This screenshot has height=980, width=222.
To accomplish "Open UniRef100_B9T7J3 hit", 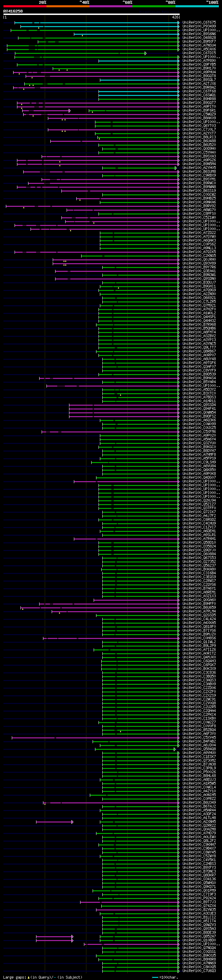I will pos(199,902).
